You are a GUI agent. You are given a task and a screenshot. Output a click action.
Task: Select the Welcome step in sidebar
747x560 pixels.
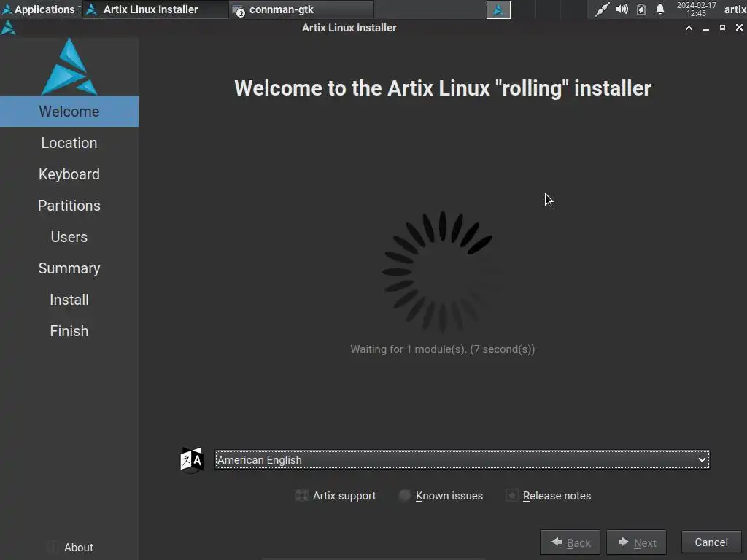69,112
